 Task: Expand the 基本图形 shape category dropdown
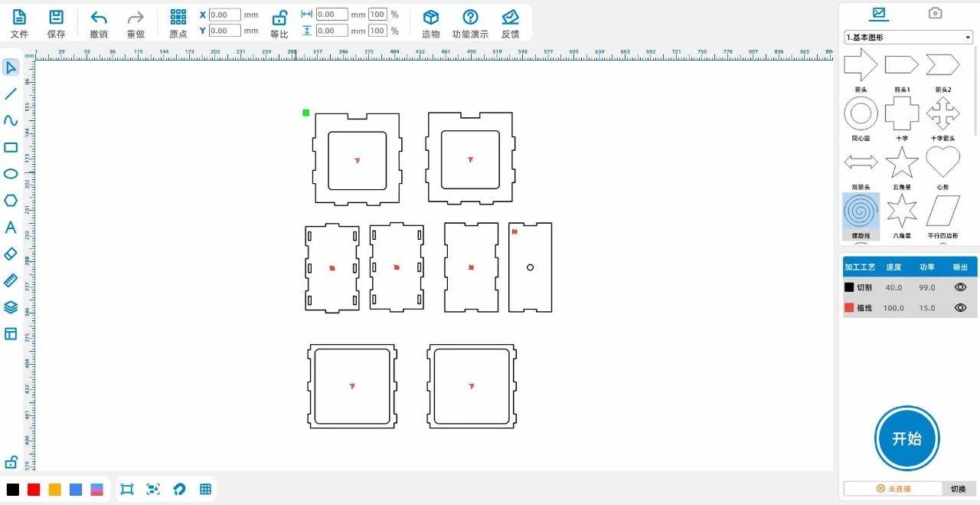tap(908, 38)
